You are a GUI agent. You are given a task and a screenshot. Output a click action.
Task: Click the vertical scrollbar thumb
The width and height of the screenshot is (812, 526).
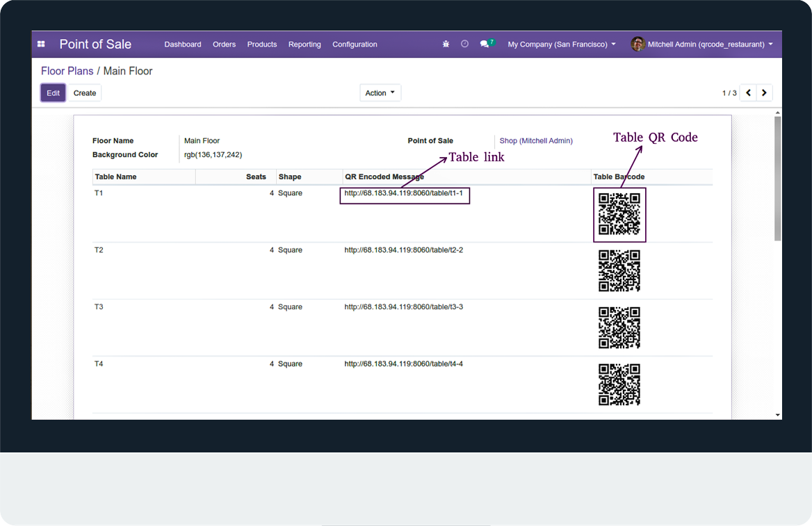point(777,179)
